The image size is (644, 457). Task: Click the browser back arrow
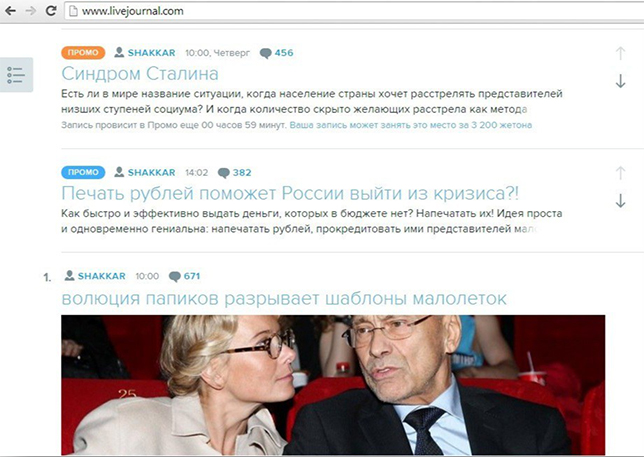[x=10, y=11]
